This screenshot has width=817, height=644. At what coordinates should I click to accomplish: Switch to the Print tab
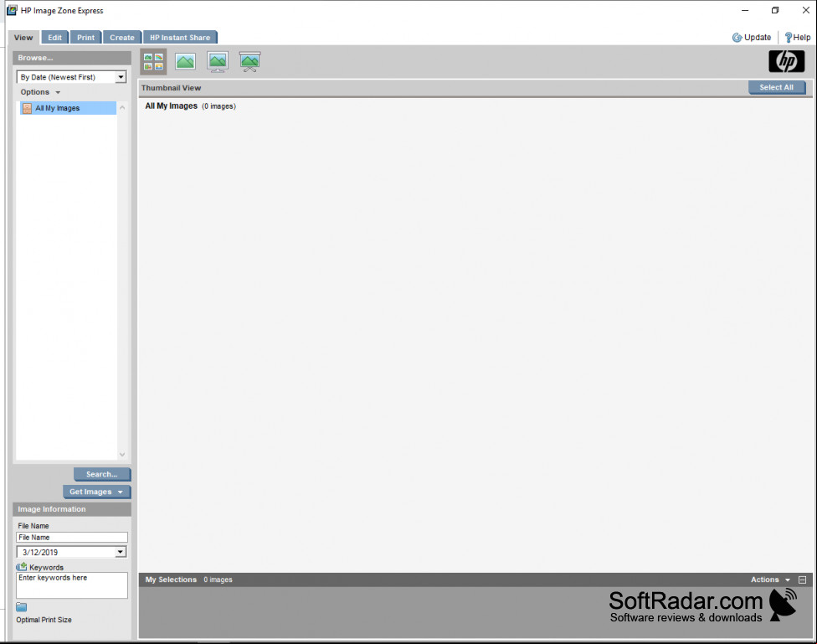(x=86, y=38)
